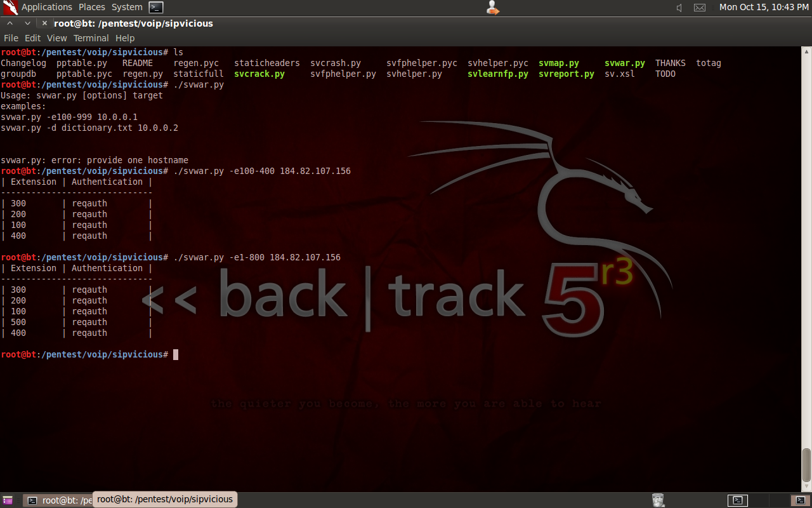812x508 pixels.
Task: Switch to the last workspace in switcher
Action: [x=801, y=500]
